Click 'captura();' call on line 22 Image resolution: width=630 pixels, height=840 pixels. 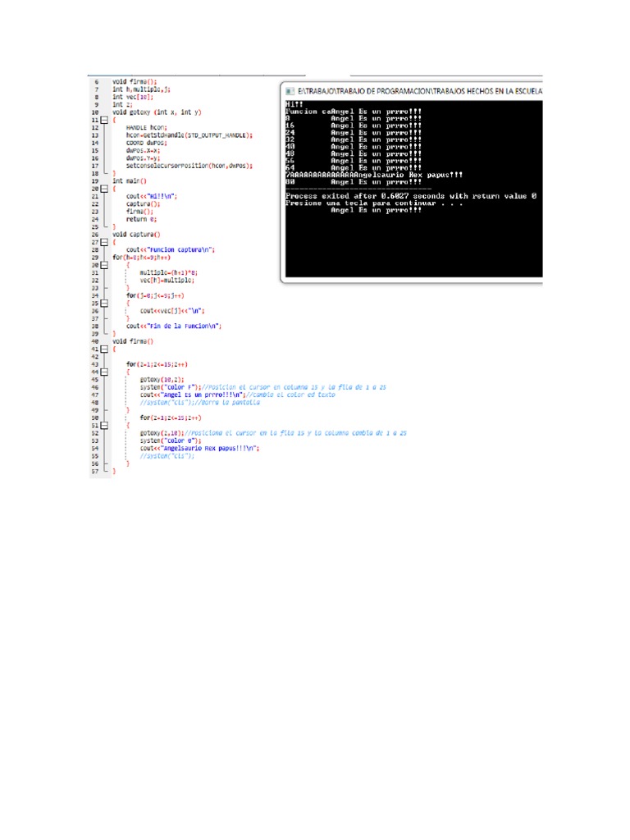(x=143, y=203)
